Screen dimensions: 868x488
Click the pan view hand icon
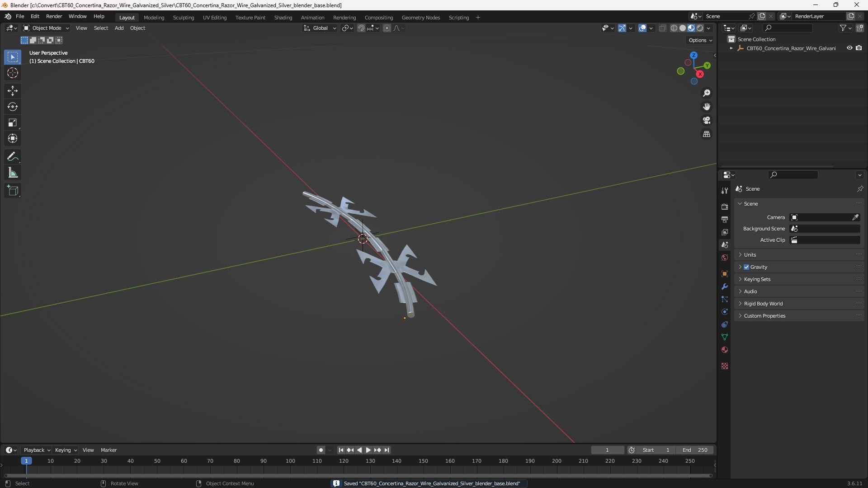click(707, 107)
